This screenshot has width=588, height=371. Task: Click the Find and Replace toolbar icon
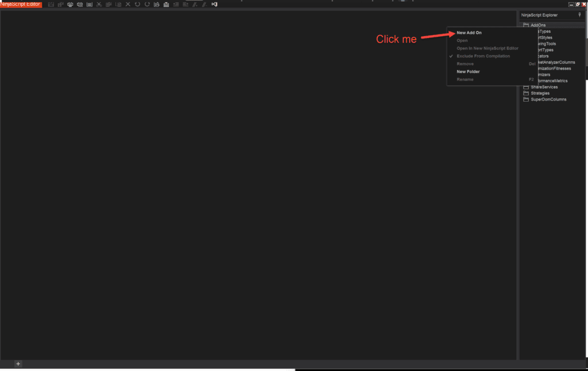pyautogui.click(x=157, y=5)
